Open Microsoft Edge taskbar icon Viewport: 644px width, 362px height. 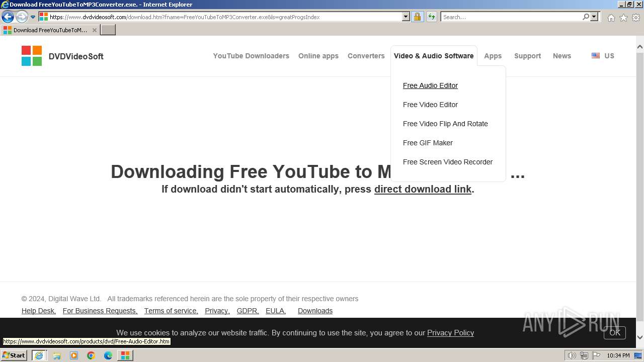pos(108,355)
